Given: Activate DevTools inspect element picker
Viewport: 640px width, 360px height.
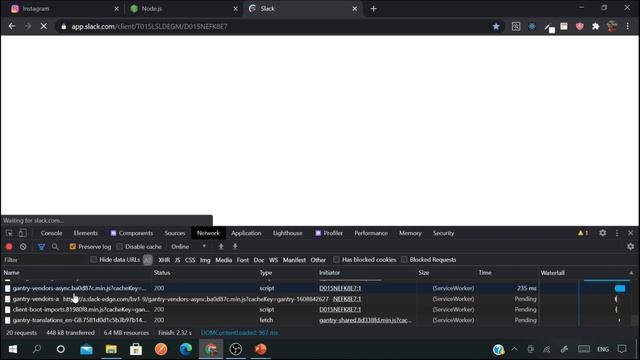Looking at the screenshot, I should (9, 233).
